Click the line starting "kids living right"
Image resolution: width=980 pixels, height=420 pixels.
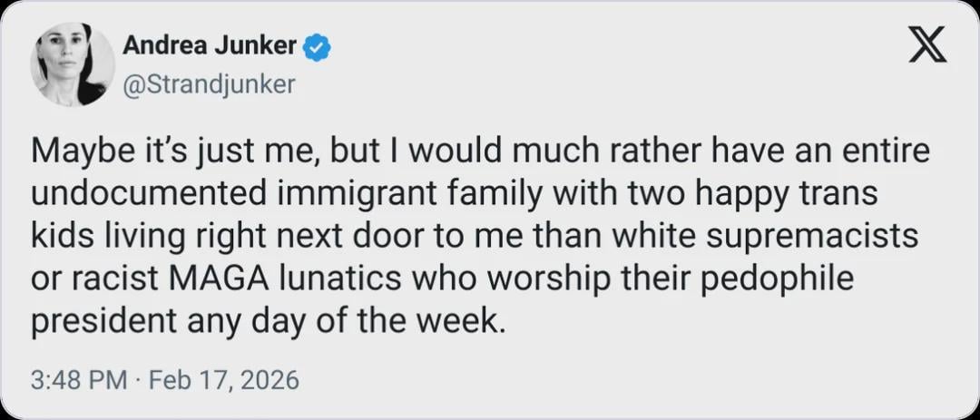pyautogui.click(x=475, y=236)
